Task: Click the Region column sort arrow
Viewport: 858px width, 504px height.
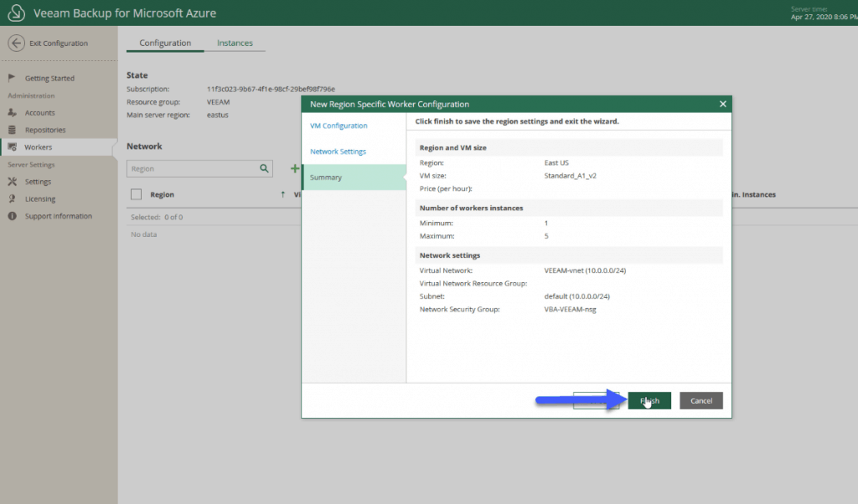Action: click(x=283, y=194)
